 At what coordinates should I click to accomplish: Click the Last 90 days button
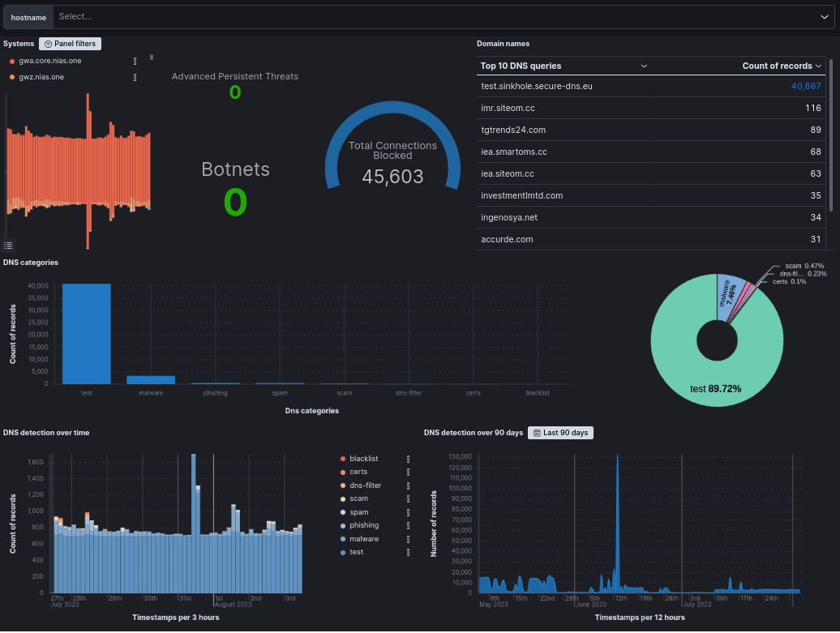click(x=566, y=433)
